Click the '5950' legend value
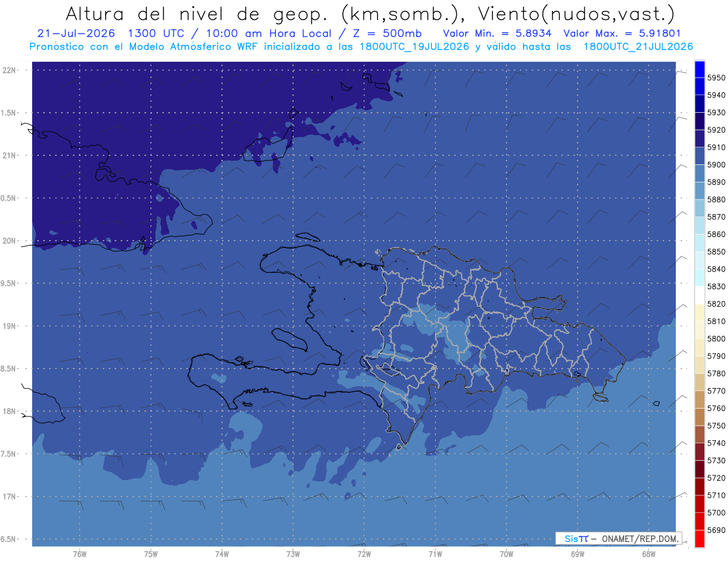Screen dimensions: 728x562 tap(716, 78)
